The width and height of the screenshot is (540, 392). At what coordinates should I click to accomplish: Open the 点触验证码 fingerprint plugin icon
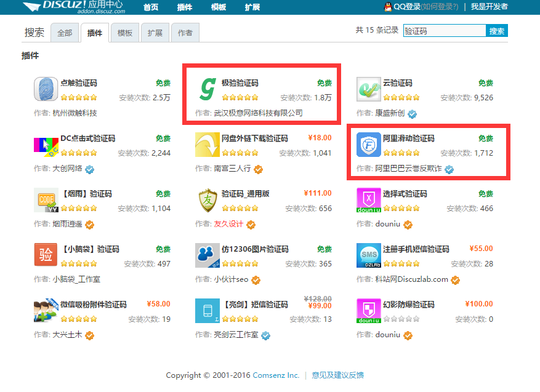coord(46,89)
